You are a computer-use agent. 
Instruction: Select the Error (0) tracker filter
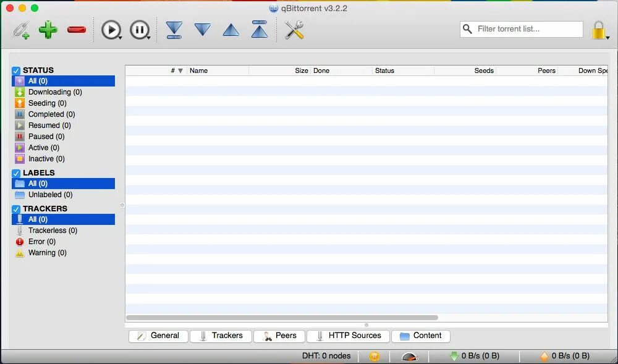point(64,242)
